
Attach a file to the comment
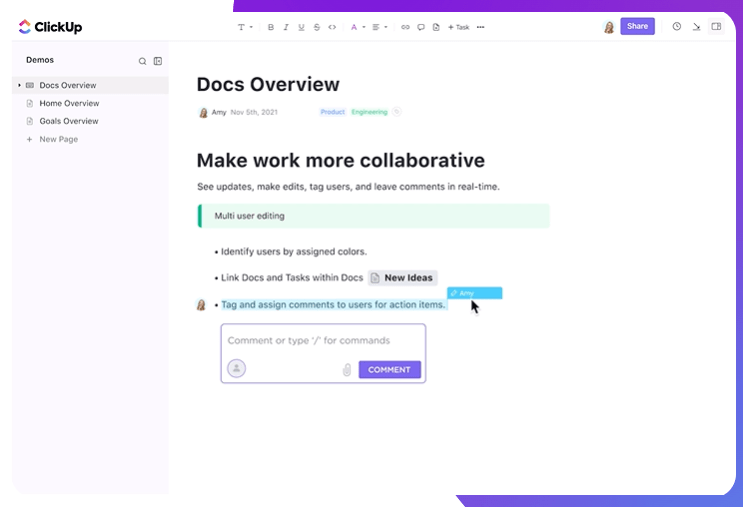347,370
